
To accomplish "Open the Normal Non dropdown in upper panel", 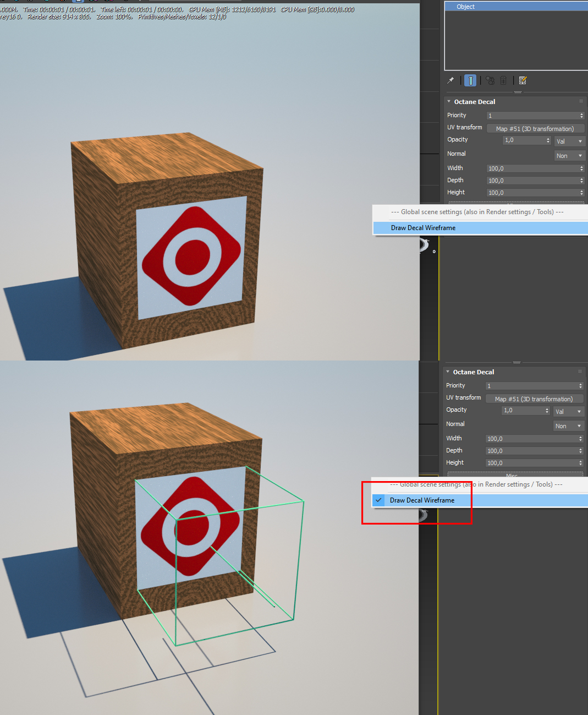I will (569, 156).
